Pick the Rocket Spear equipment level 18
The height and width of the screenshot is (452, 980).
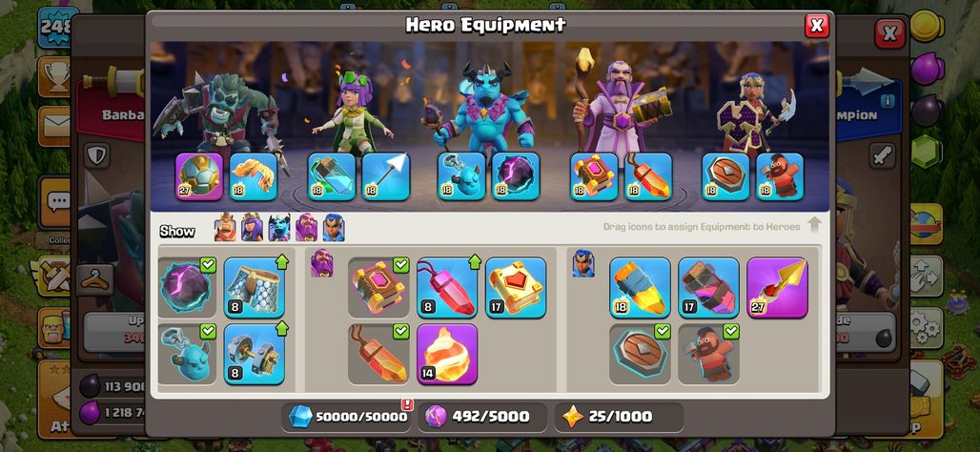pos(640,288)
